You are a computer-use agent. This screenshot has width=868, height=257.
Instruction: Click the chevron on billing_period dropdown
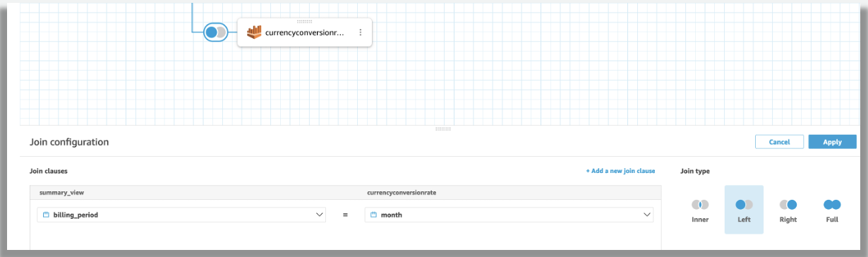point(319,215)
